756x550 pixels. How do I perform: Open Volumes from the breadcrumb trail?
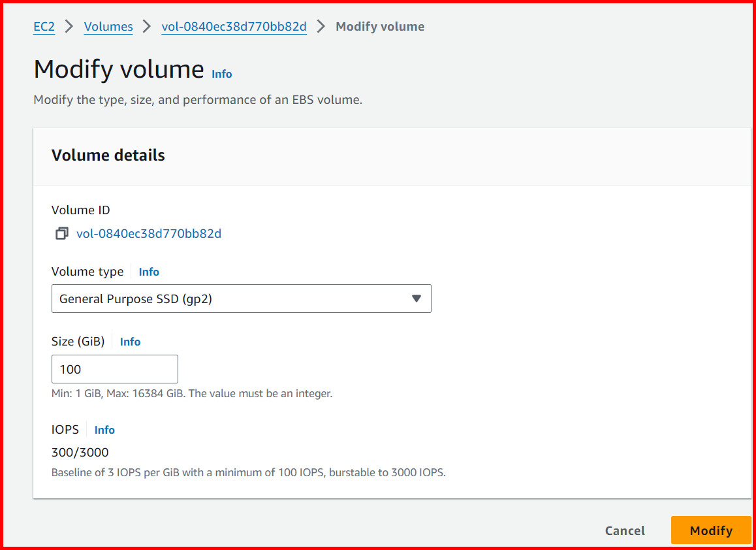(x=108, y=26)
